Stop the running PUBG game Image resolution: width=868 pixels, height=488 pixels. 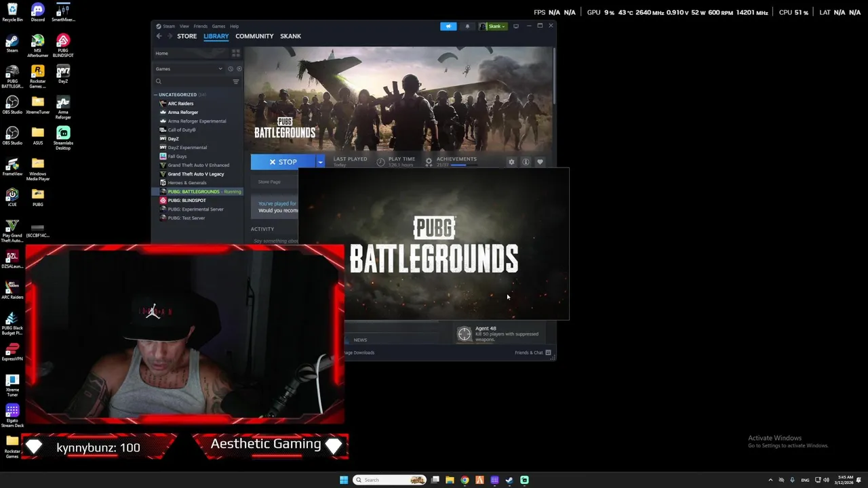tap(283, 162)
